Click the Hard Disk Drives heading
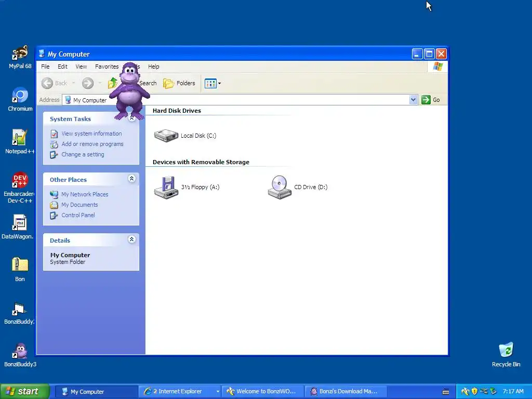 tap(177, 111)
